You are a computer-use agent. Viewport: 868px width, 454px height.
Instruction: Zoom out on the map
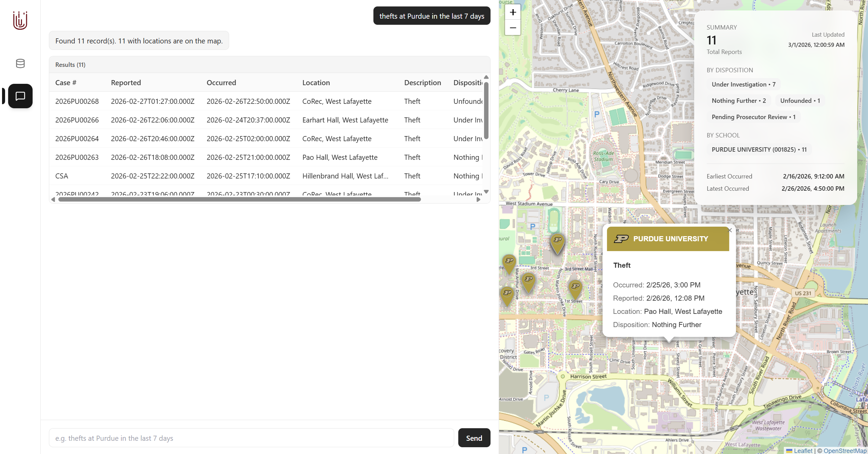click(513, 28)
